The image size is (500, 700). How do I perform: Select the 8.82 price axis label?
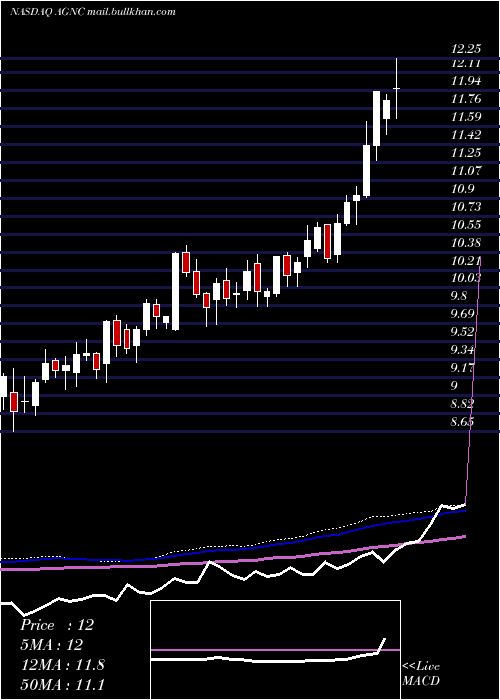[462, 404]
